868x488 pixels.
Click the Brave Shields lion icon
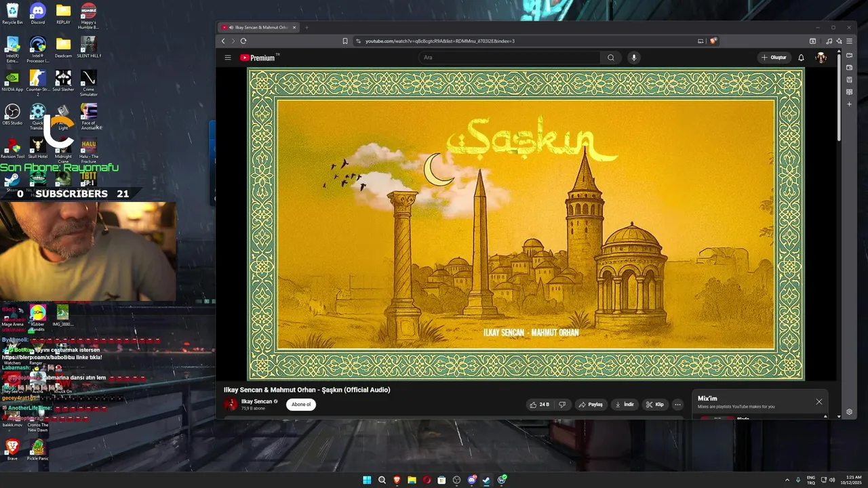tap(713, 41)
